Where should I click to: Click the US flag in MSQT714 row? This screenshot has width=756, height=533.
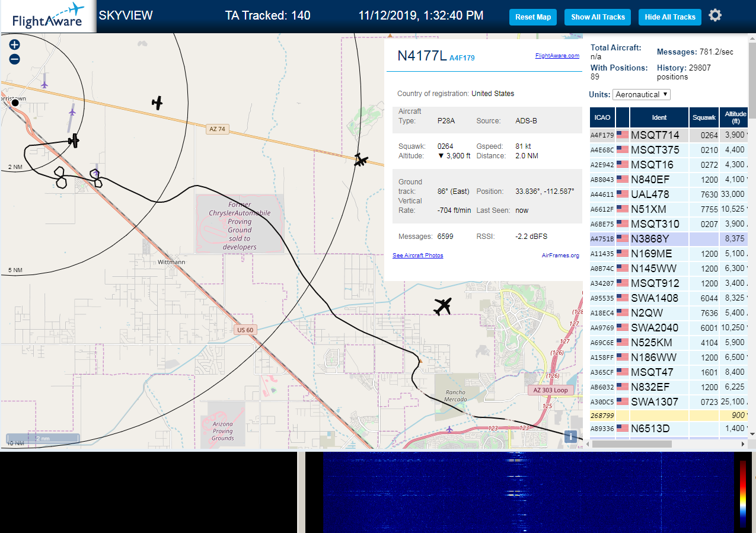(x=623, y=135)
